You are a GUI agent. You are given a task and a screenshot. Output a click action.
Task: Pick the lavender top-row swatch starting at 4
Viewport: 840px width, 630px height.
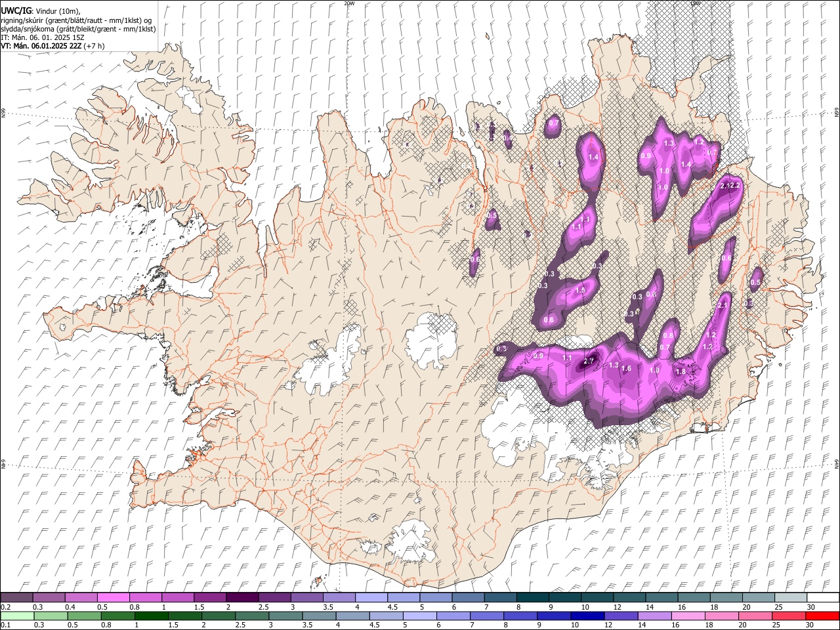point(371,597)
